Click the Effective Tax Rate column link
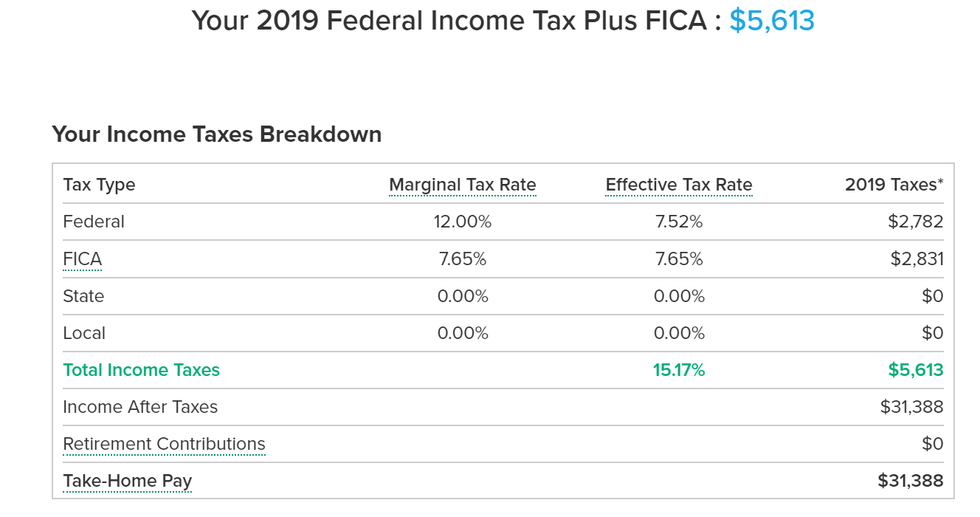The width and height of the screenshot is (980, 517). tap(679, 185)
